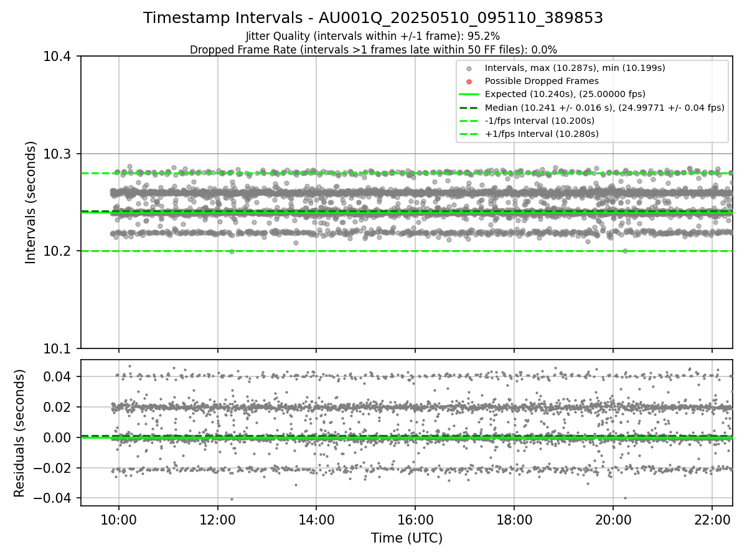Click the Intervals (seconds) y-axis label
The width and height of the screenshot is (747, 560).
point(31,202)
